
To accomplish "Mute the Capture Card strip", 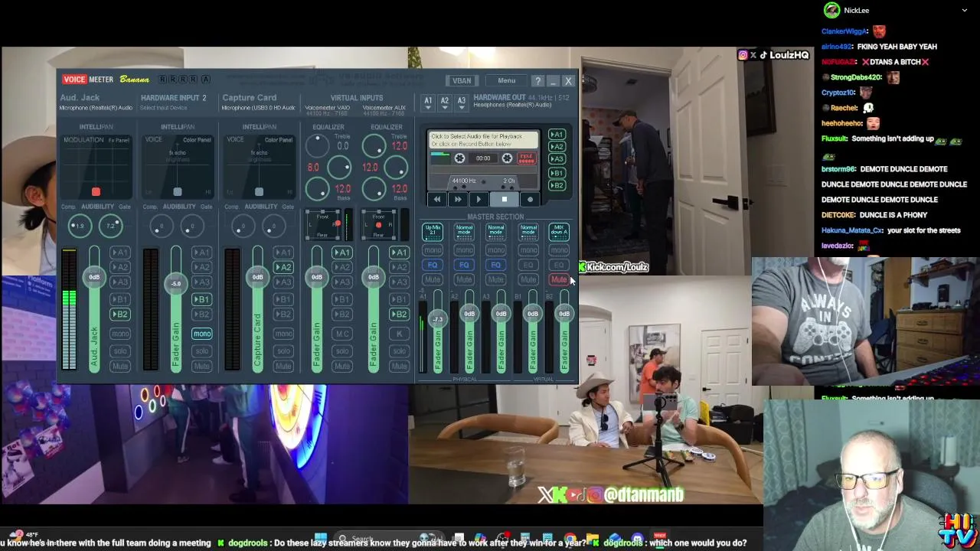I will click(284, 367).
